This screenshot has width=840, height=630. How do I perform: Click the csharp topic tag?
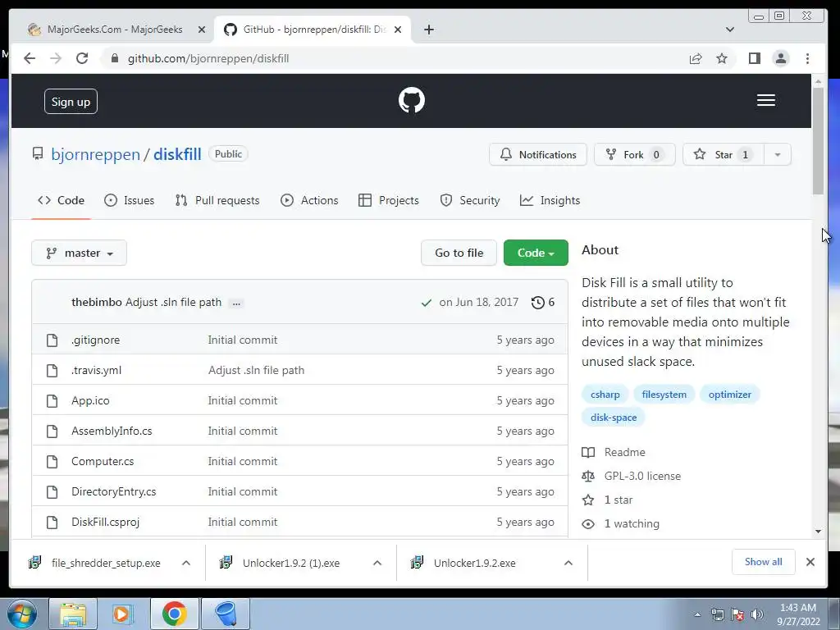[x=605, y=395]
